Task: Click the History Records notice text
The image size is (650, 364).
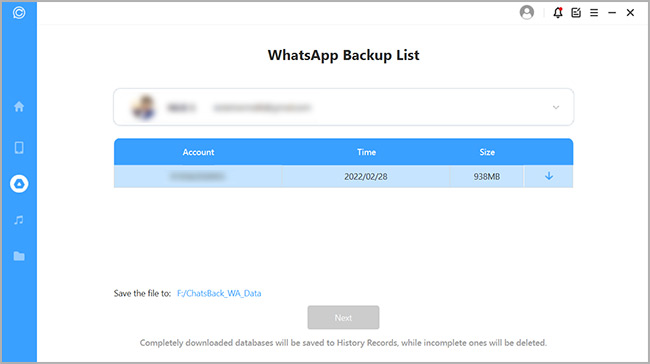Action: tap(343, 343)
